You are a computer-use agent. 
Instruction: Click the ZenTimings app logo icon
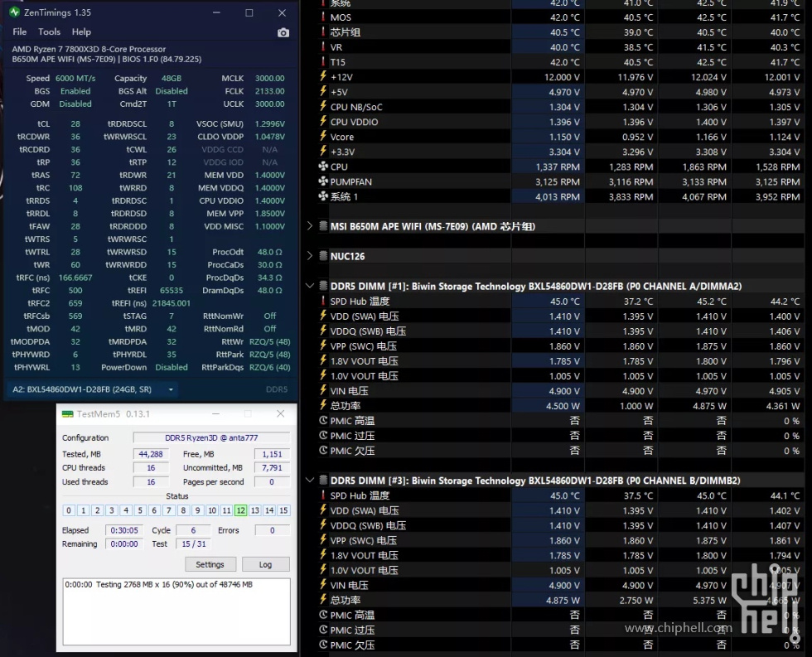click(x=15, y=12)
